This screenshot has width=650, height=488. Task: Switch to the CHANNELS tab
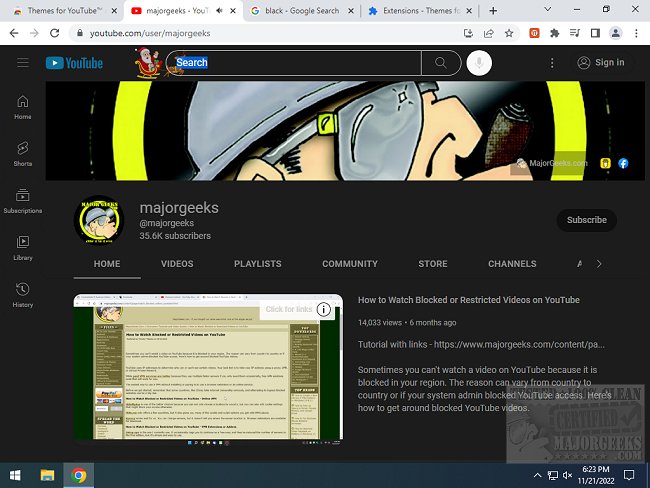tap(512, 264)
